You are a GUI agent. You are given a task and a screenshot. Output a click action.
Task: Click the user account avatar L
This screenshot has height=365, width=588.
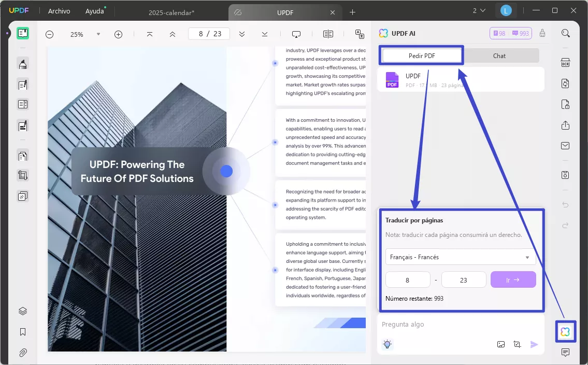click(506, 11)
